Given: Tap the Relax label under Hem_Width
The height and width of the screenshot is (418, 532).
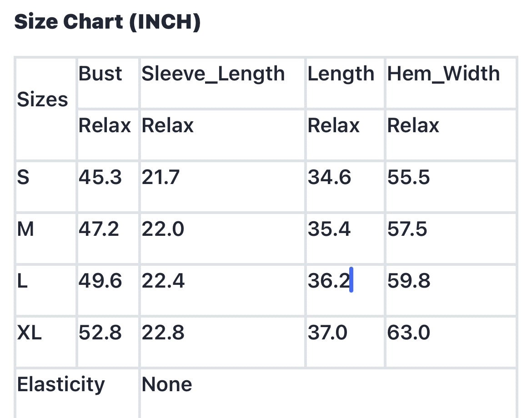Looking at the screenshot, I should point(413,125).
